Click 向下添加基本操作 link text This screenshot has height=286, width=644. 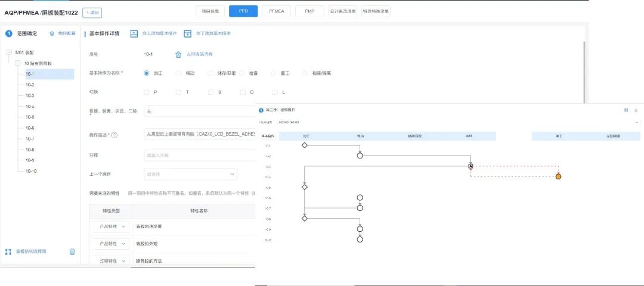coord(213,33)
